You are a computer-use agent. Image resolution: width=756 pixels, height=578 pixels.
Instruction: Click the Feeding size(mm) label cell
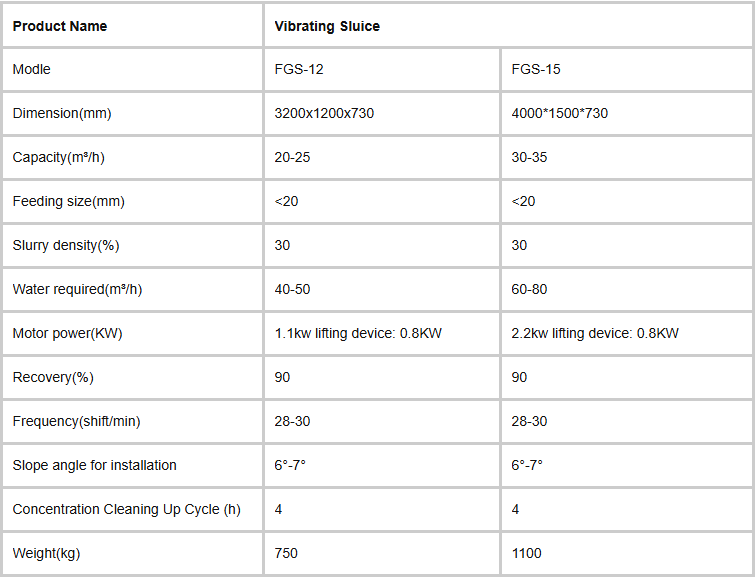69,202
